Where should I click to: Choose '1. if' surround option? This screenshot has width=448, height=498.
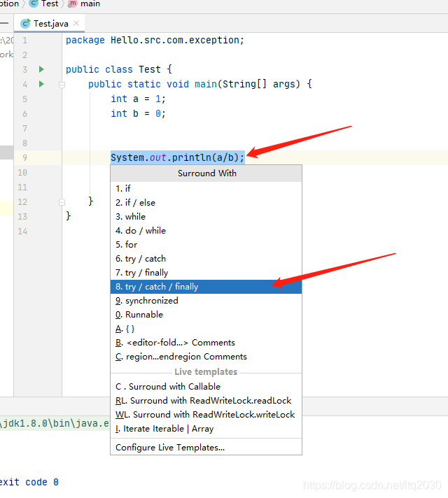point(206,189)
